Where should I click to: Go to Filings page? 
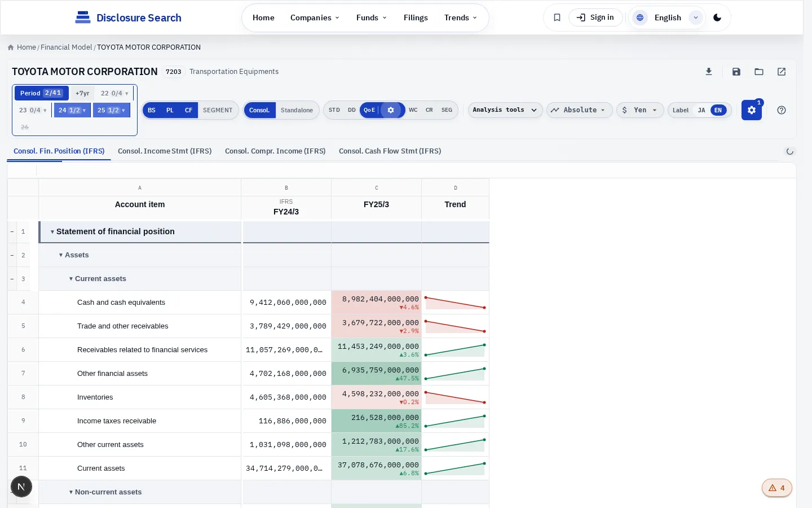[x=416, y=17]
